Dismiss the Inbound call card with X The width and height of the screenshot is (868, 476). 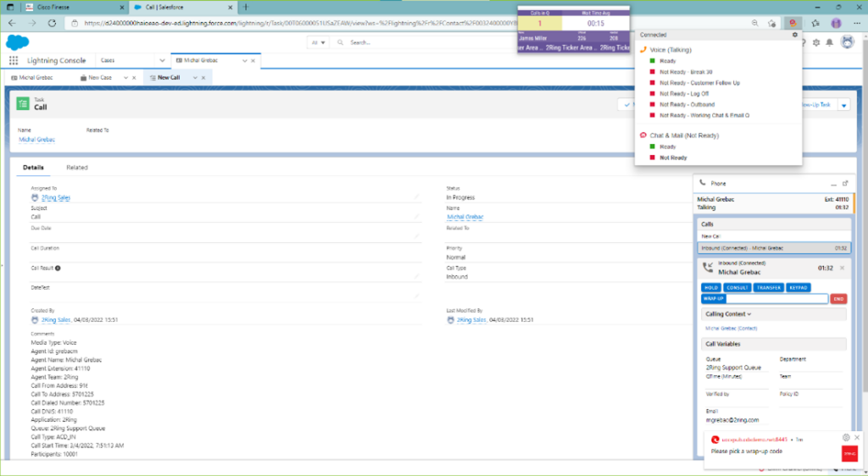(x=842, y=268)
